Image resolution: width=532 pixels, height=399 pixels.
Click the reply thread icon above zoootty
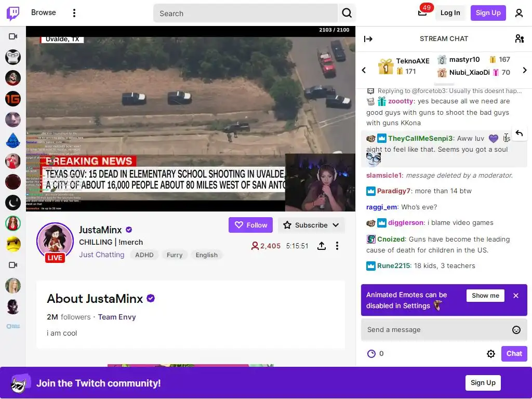click(x=370, y=91)
